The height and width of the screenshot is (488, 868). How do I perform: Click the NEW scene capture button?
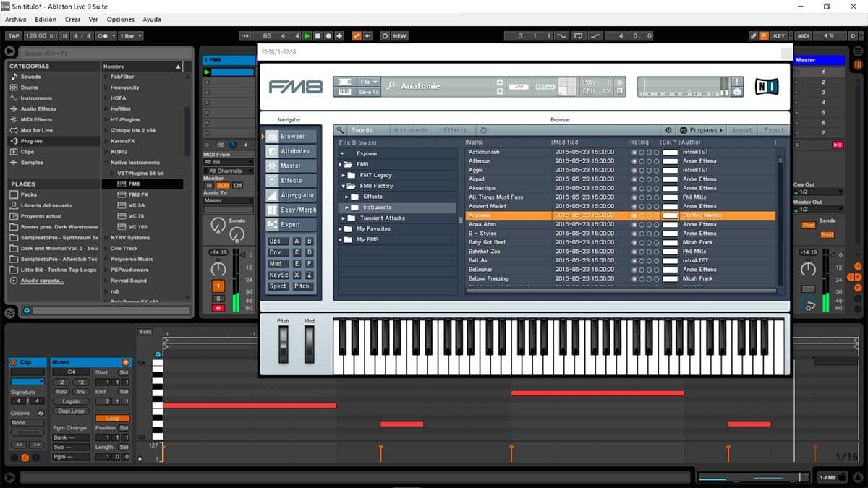[x=399, y=35]
